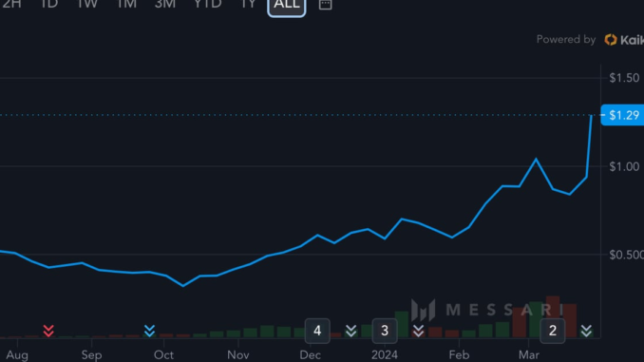Switch to the 3M time range
The image size is (644, 362).
[x=165, y=4]
